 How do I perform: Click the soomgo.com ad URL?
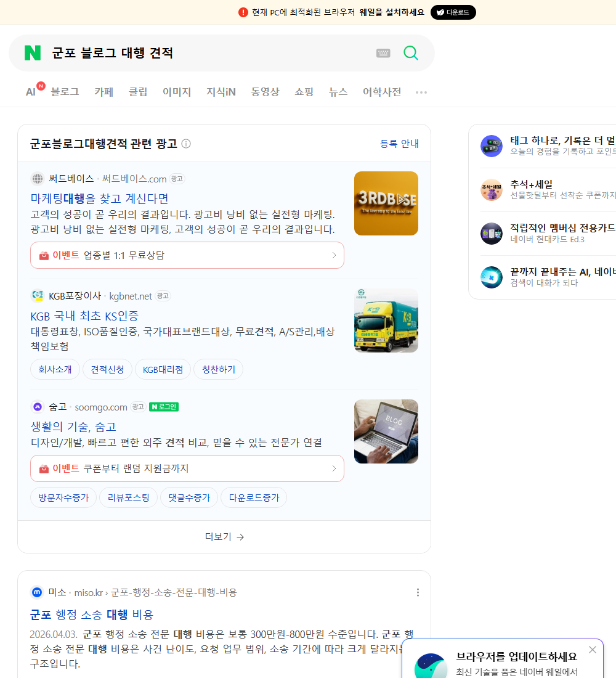pyautogui.click(x=101, y=407)
